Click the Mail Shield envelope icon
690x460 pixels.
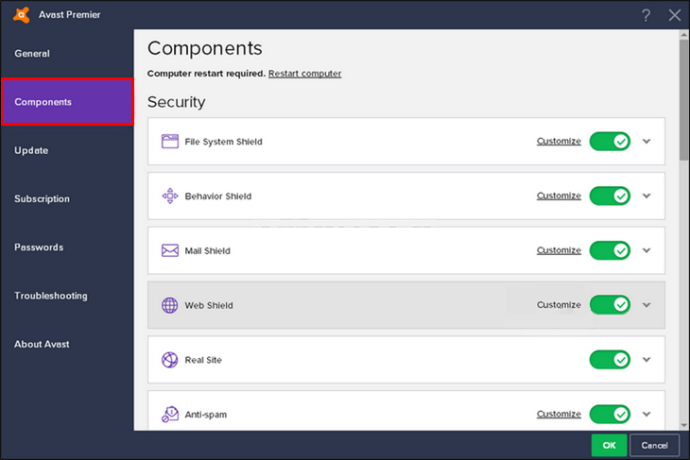[170, 250]
